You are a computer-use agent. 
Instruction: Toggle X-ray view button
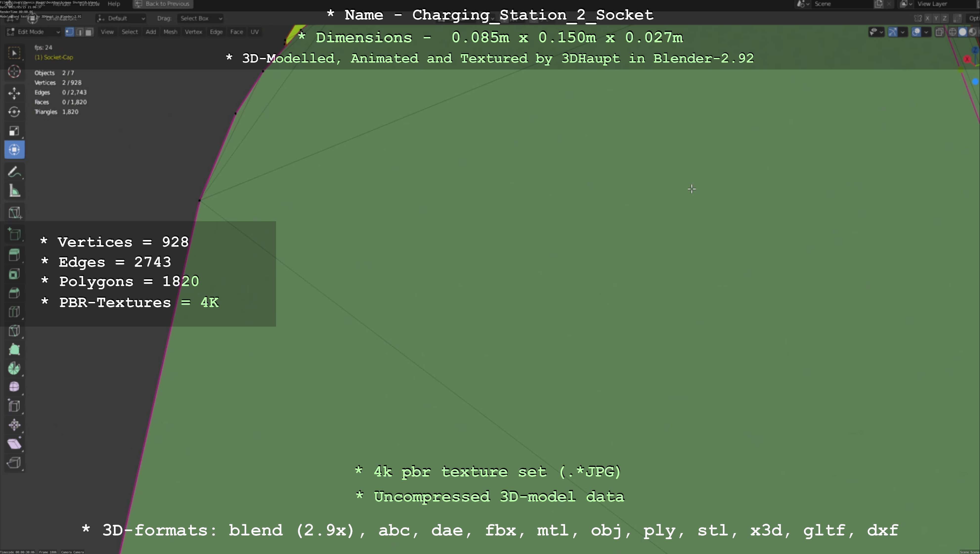939,32
